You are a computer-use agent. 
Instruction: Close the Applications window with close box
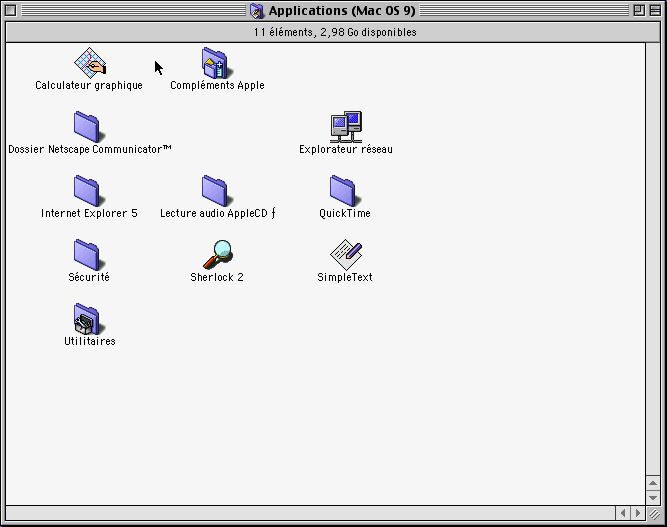pos(11,11)
